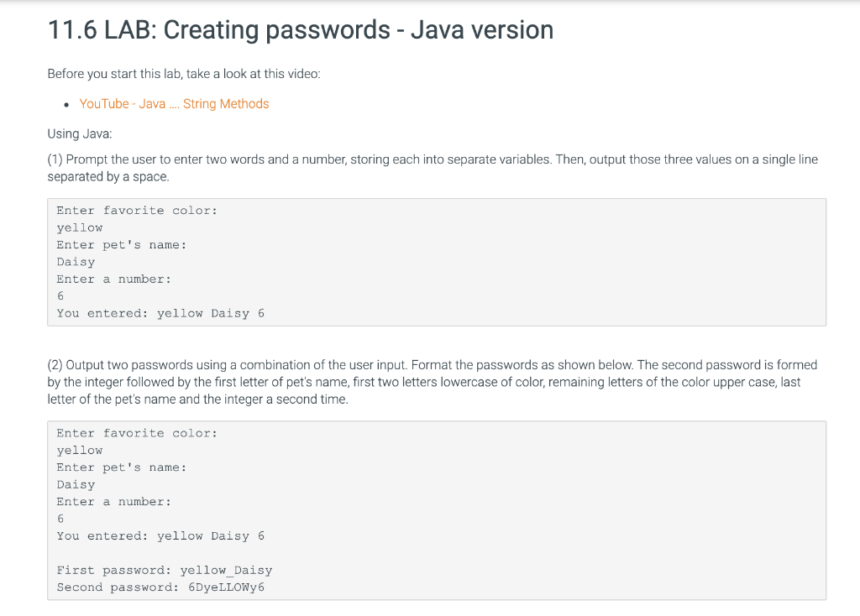Open the YouTube Java String Methods link
The width and height of the screenshot is (860, 616).
[x=174, y=104]
